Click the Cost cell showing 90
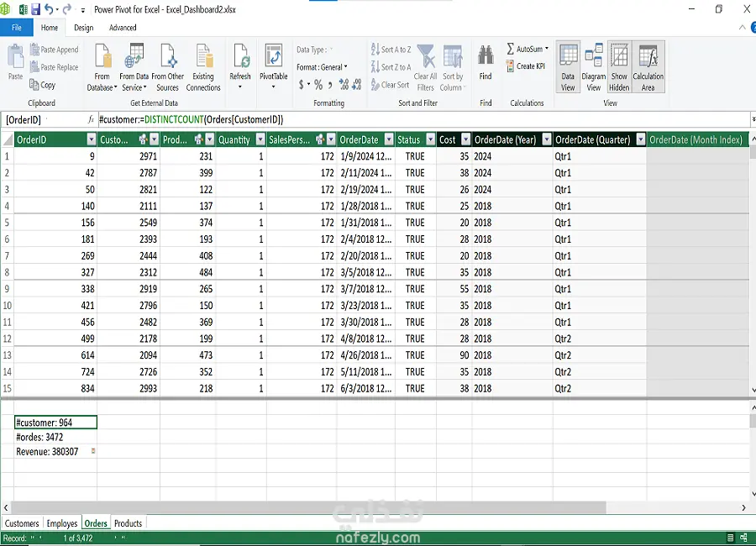Image resolution: width=756 pixels, height=546 pixels. pos(454,355)
